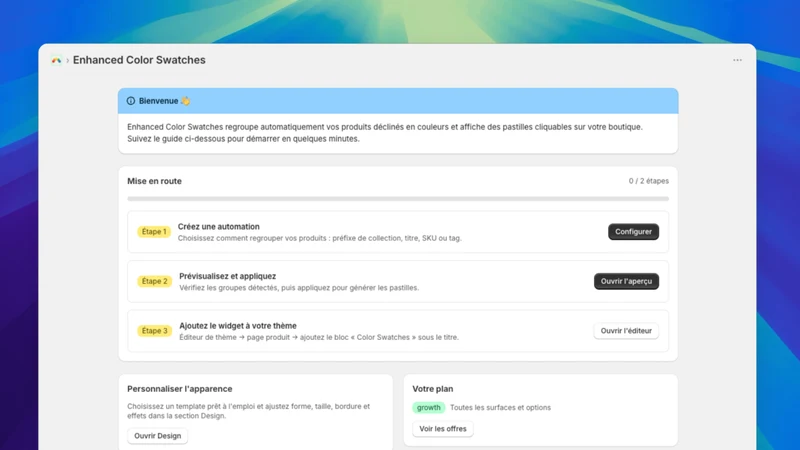Click the Configurer button
The height and width of the screenshot is (450, 800).
[x=633, y=232]
